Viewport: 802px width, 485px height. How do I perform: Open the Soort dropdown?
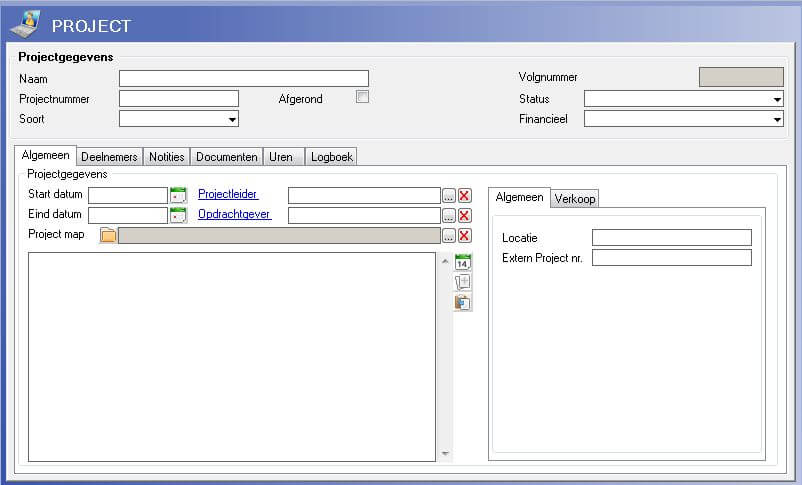click(x=232, y=119)
